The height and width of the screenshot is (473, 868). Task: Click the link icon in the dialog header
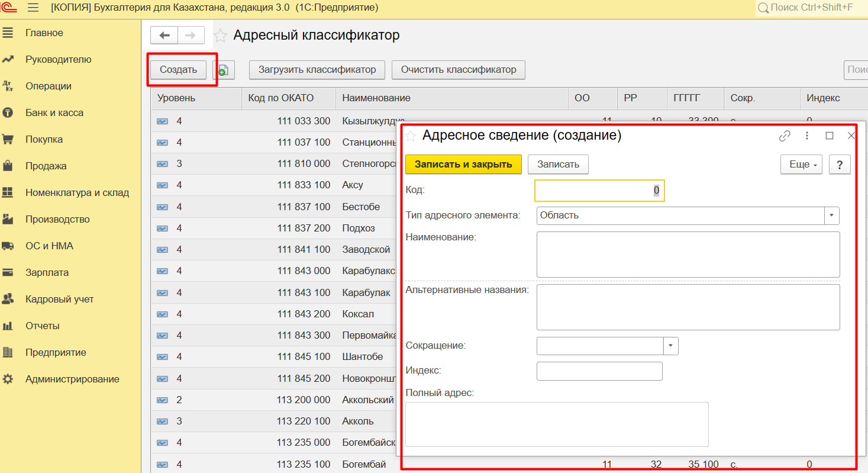tap(785, 136)
